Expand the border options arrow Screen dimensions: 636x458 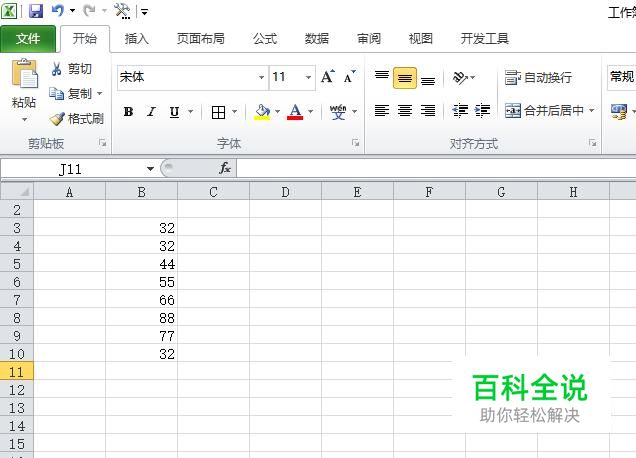coord(234,112)
